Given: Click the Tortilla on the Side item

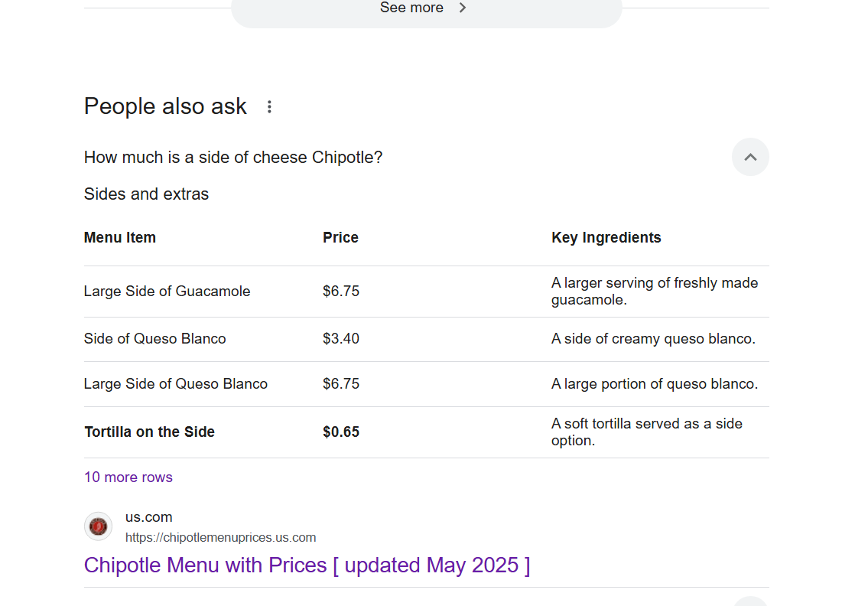Looking at the screenshot, I should (149, 432).
